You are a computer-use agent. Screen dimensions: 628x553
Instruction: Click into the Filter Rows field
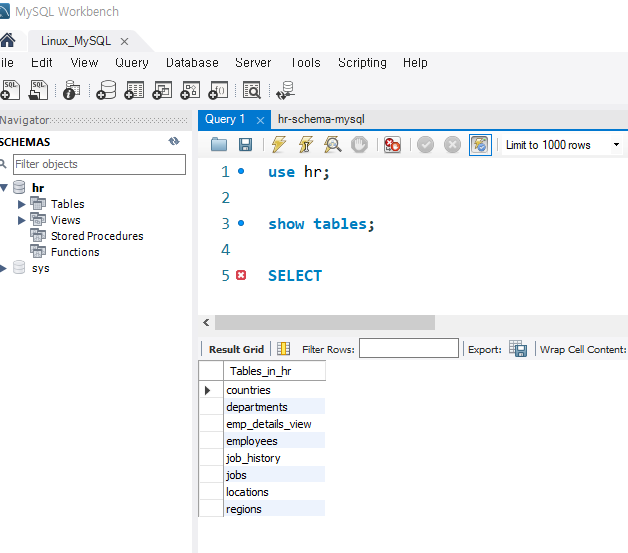pyautogui.click(x=409, y=348)
